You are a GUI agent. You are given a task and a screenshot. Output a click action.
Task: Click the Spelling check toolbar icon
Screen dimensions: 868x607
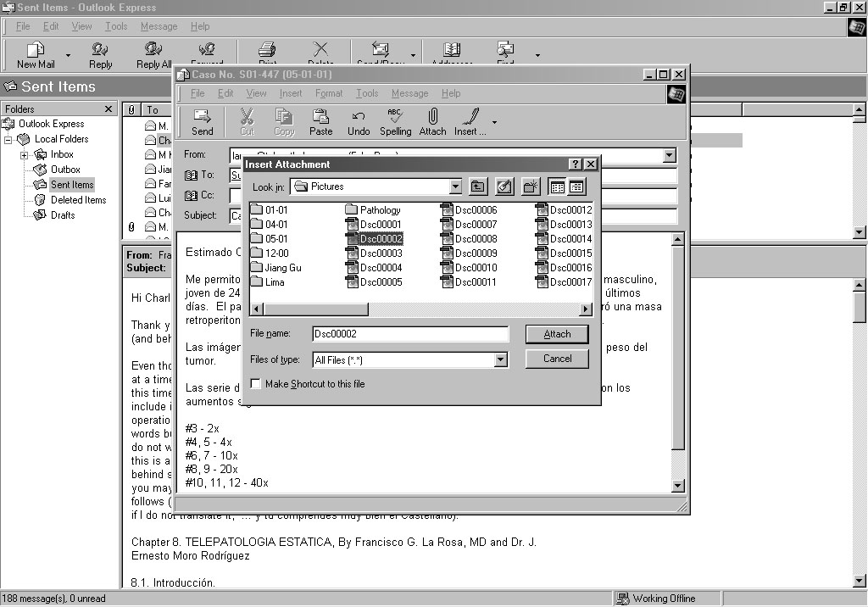pyautogui.click(x=395, y=121)
